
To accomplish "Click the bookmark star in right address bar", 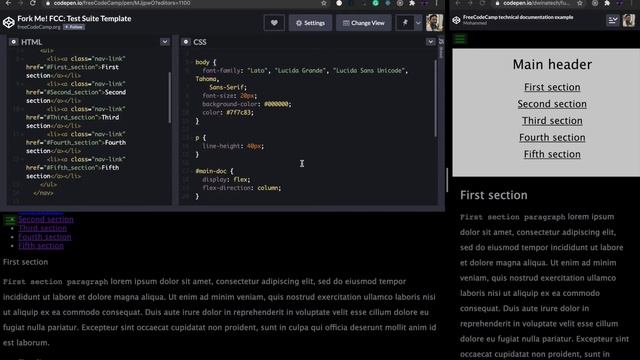I will coord(580,3).
